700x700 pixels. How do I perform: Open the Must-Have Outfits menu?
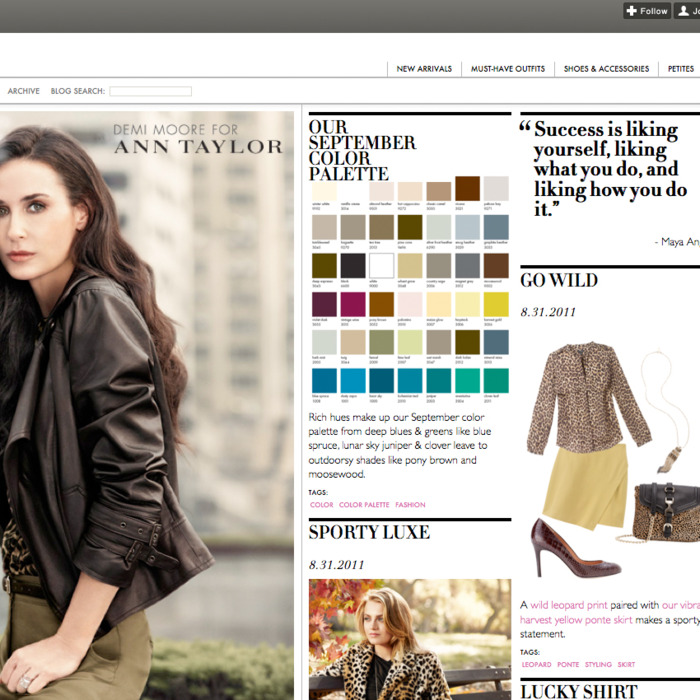(x=508, y=69)
